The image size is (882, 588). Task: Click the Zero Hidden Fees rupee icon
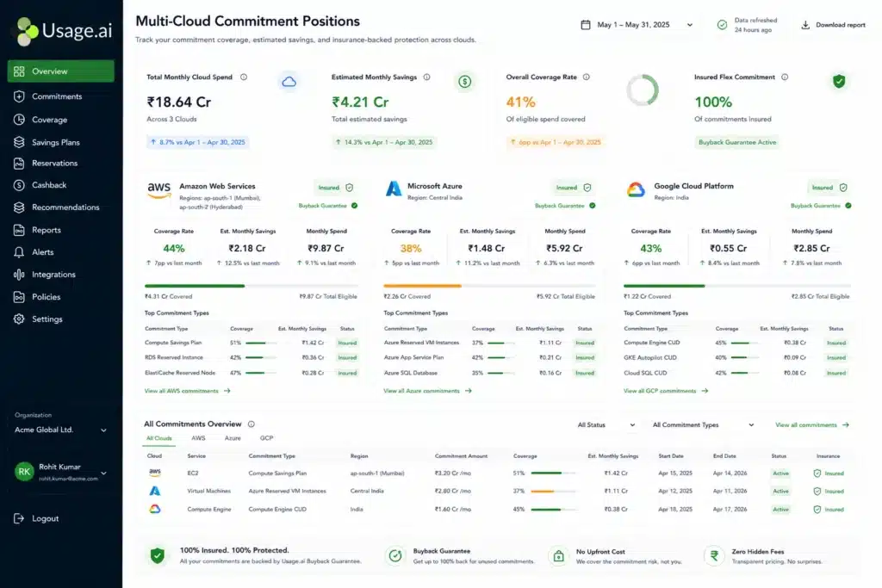coord(714,556)
